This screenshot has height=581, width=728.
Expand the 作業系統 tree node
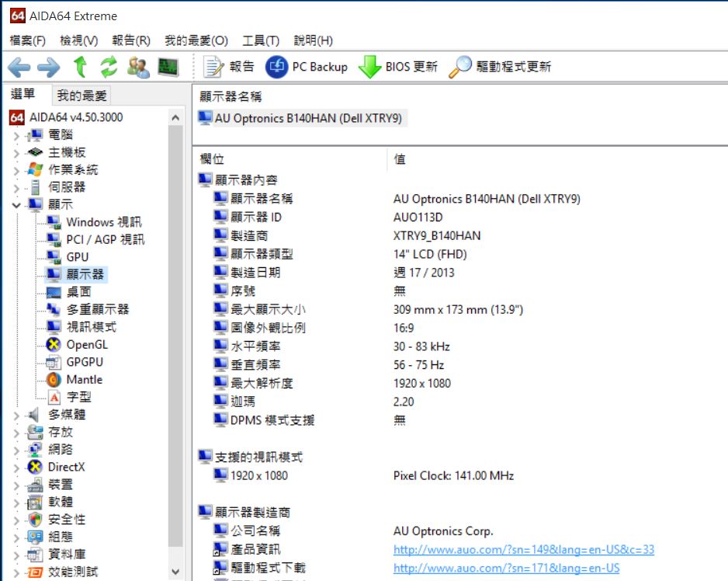click(x=16, y=171)
